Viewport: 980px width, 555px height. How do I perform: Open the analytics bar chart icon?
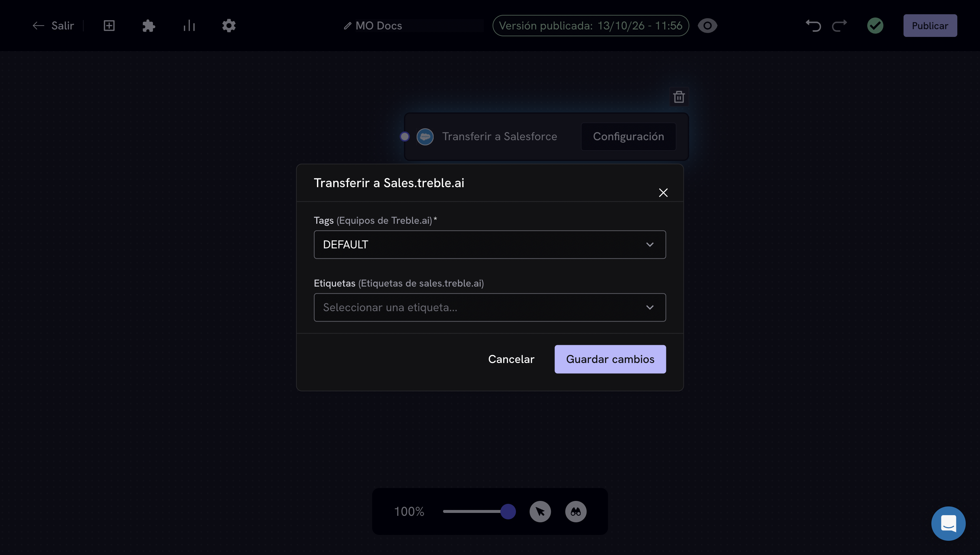[189, 26]
